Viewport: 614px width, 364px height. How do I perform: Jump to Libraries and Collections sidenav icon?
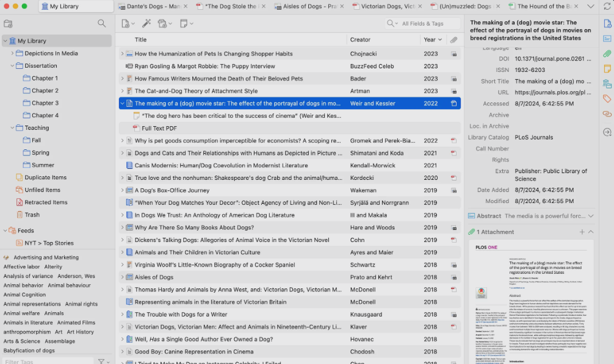(607, 84)
